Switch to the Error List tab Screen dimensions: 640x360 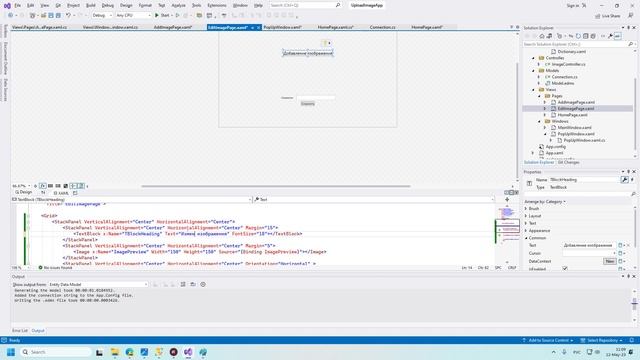(x=20, y=331)
